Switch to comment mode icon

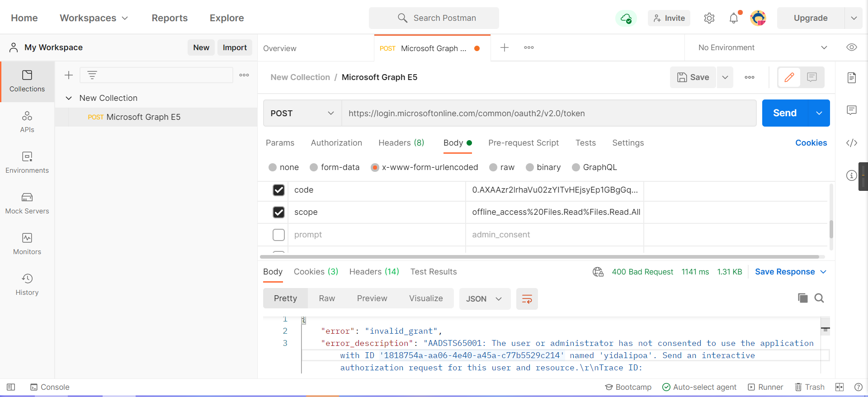coord(812,77)
